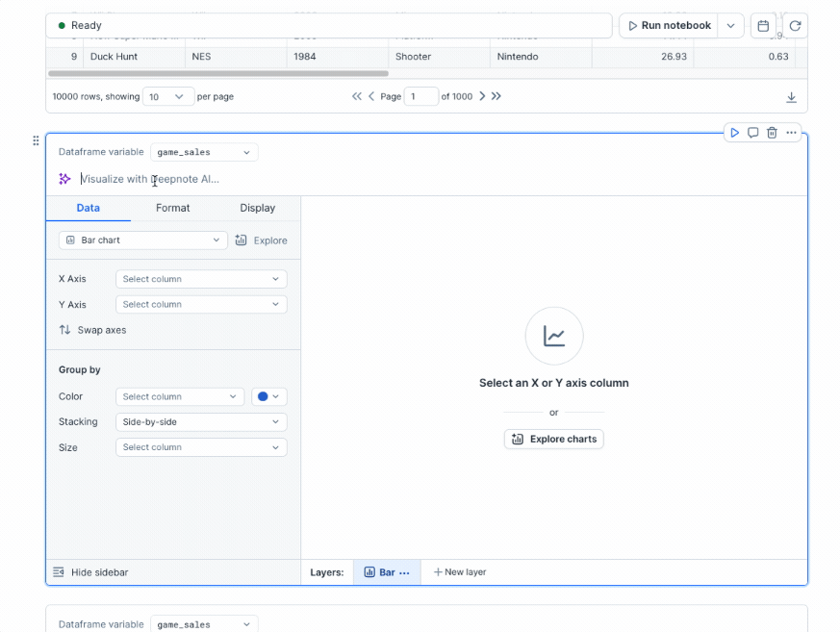840x632 pixels.
Task: Jump to the last page
Action: pyautogui.click(x=496, y=96)
